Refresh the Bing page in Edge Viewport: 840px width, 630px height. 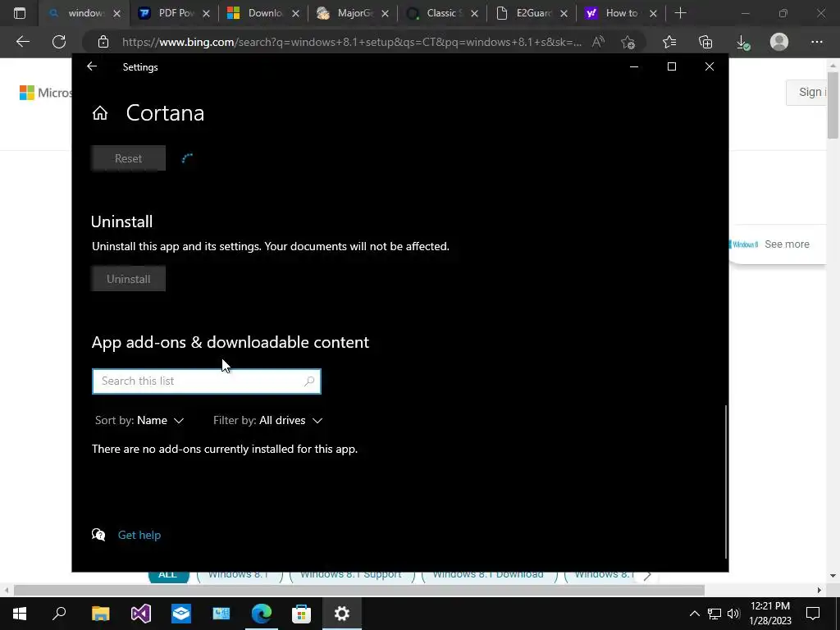[x=59, y=42]
